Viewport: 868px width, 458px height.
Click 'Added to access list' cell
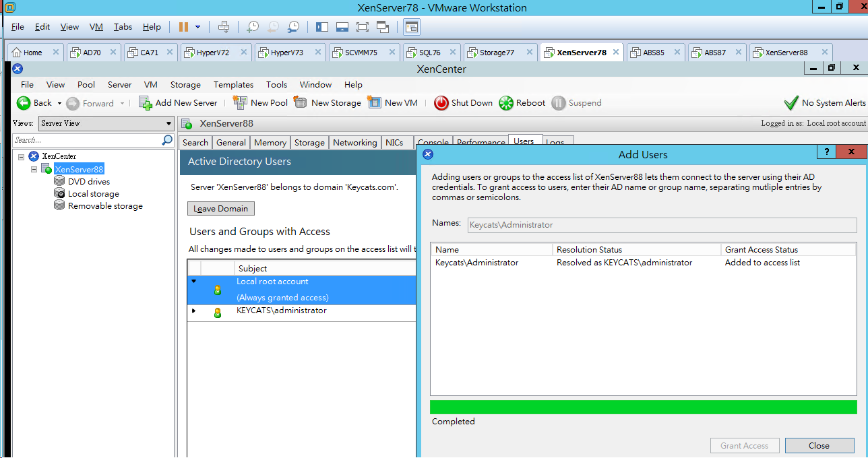pos(762,263)
